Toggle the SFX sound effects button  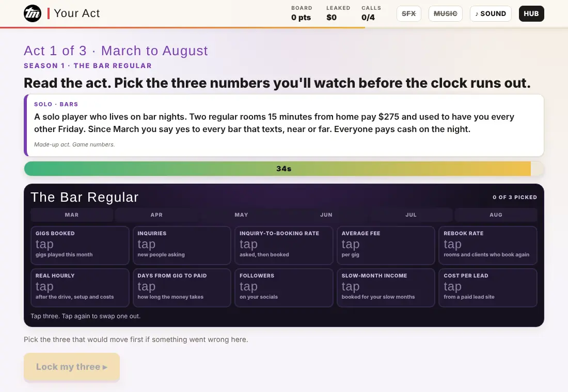pos(408,14)
